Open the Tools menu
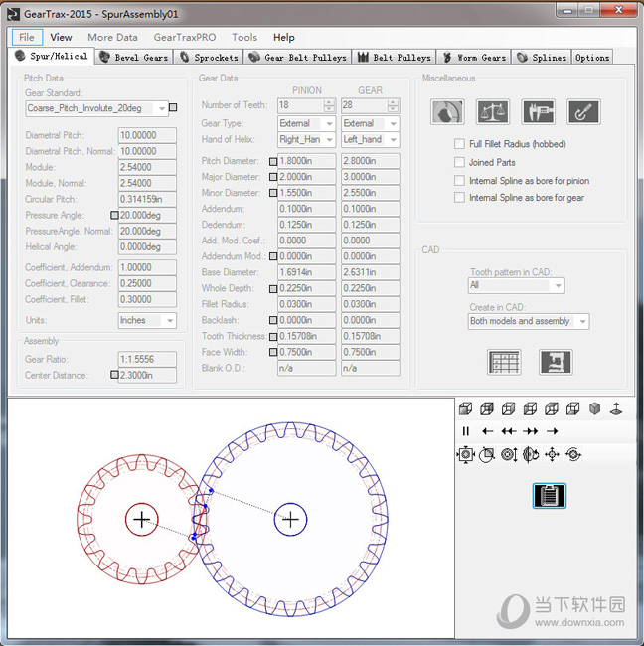The image size is (644, 646). click(x=244, y=37)
